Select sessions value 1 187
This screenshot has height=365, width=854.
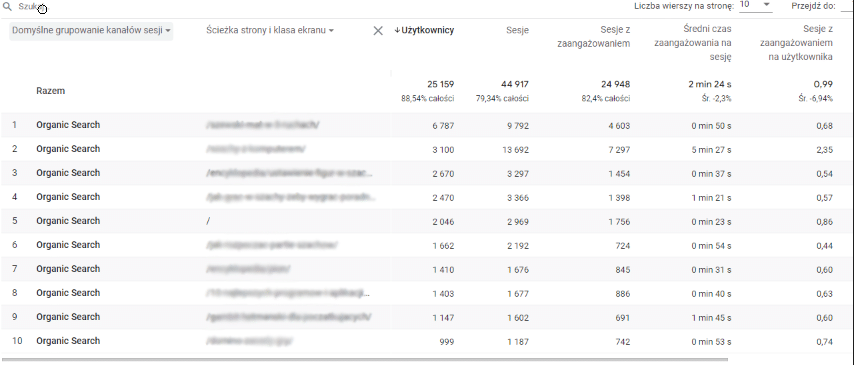click(x=518, y=342)
